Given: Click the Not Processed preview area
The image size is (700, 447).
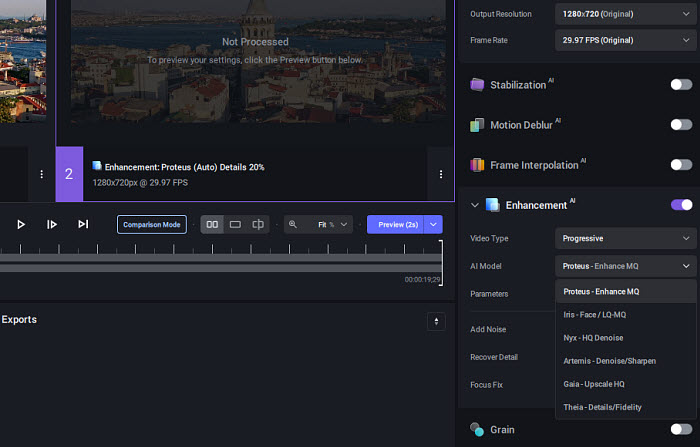Looking at the screenshot, I should click(255, 63).
